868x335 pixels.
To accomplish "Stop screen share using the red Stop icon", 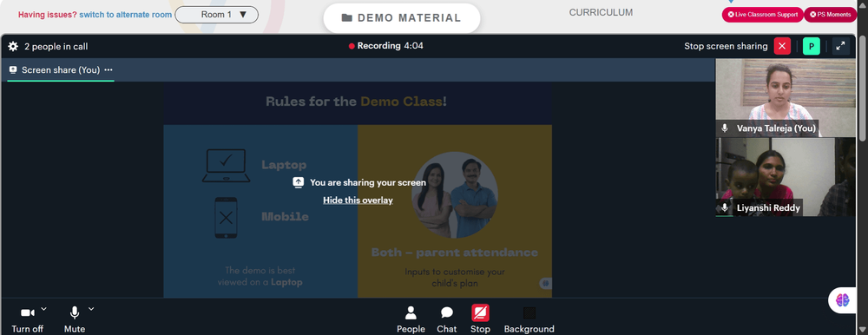I will pyautogui.click(x=480, y=312).
